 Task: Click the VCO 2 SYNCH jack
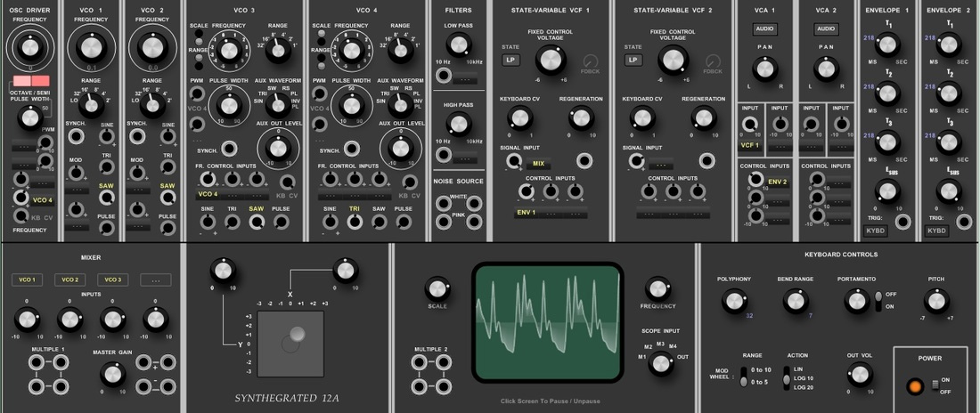137,136
